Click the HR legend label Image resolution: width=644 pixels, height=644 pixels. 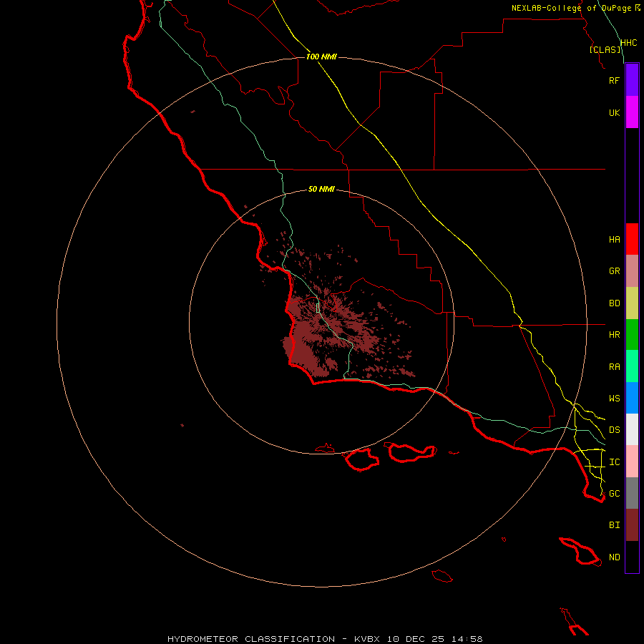tap(615, 335)
